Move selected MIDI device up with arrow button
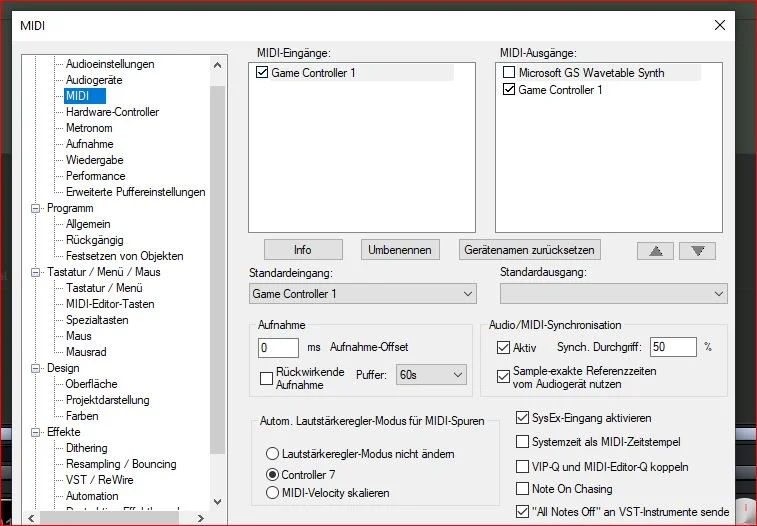Screen dimensions: 757x526 point(655,250)
